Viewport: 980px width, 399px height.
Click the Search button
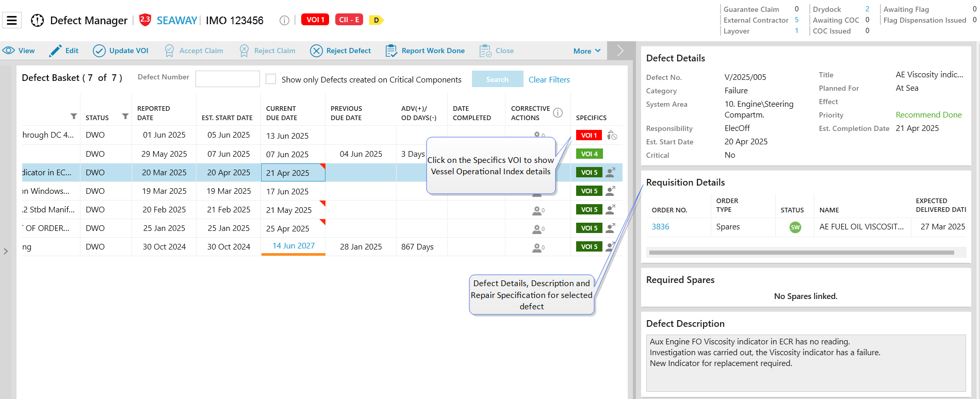[497, 79]
